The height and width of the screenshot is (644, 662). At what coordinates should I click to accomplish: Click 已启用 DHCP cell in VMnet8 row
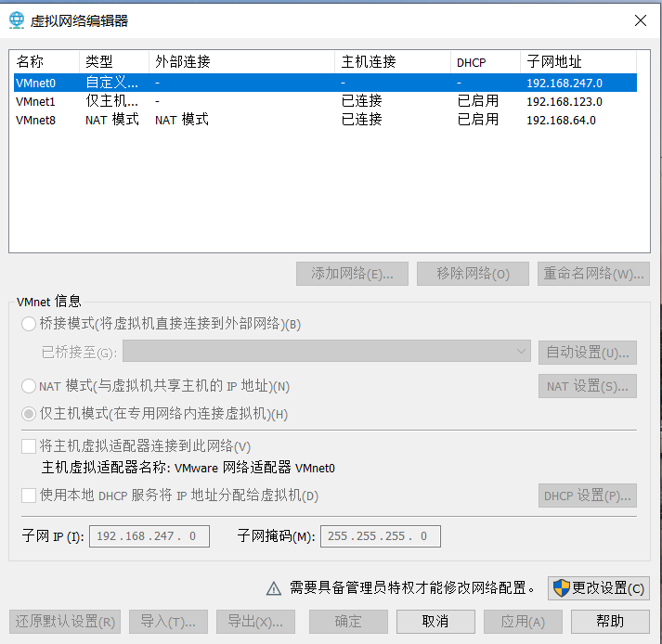tap(478, 120)
